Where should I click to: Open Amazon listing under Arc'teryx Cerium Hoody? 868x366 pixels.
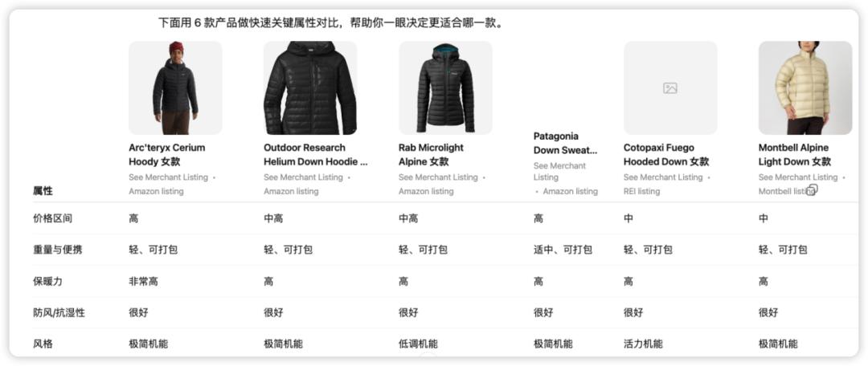coord(156,191)
